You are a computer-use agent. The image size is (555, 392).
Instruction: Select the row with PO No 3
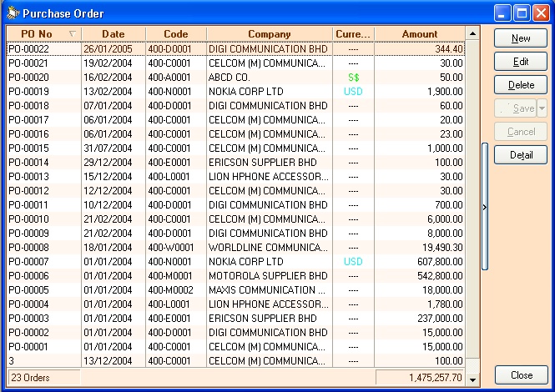(235, 360)
